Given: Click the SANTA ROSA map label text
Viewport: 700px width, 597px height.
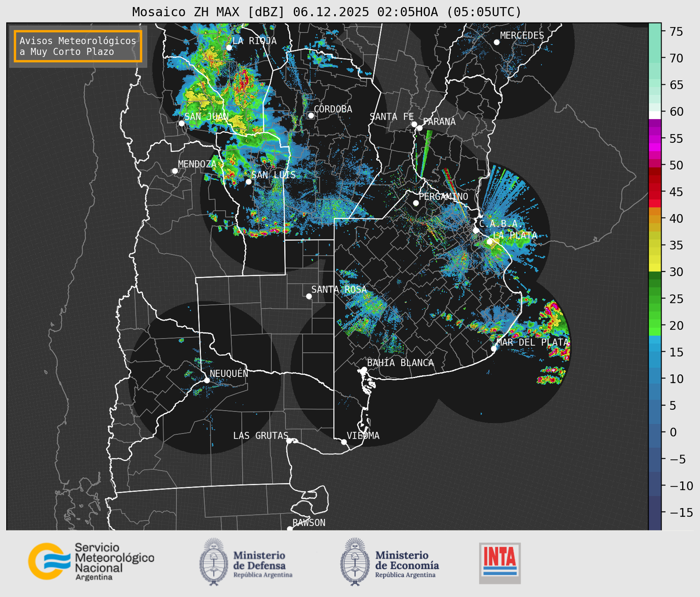Looking at the screenshot, I should click(339, 289).
